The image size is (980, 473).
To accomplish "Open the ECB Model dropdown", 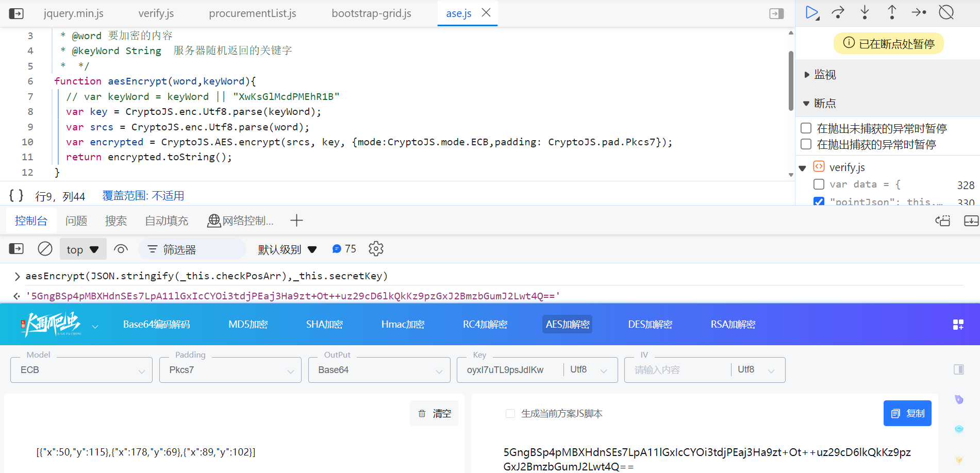I will (81, 370).
